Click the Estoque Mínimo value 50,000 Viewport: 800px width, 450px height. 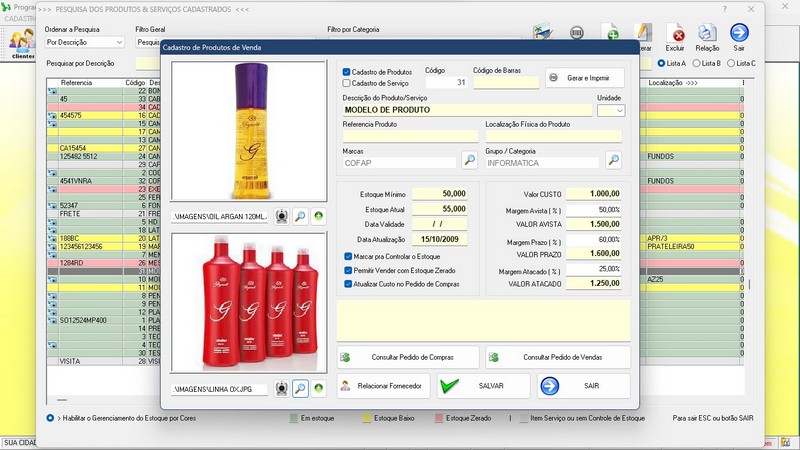tap(439, 193)
